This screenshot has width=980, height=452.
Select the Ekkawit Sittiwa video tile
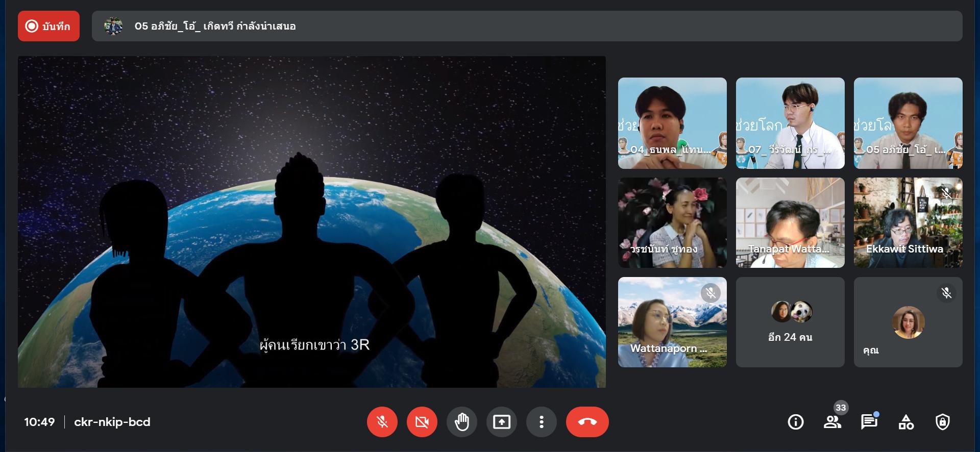pos(908,222)
